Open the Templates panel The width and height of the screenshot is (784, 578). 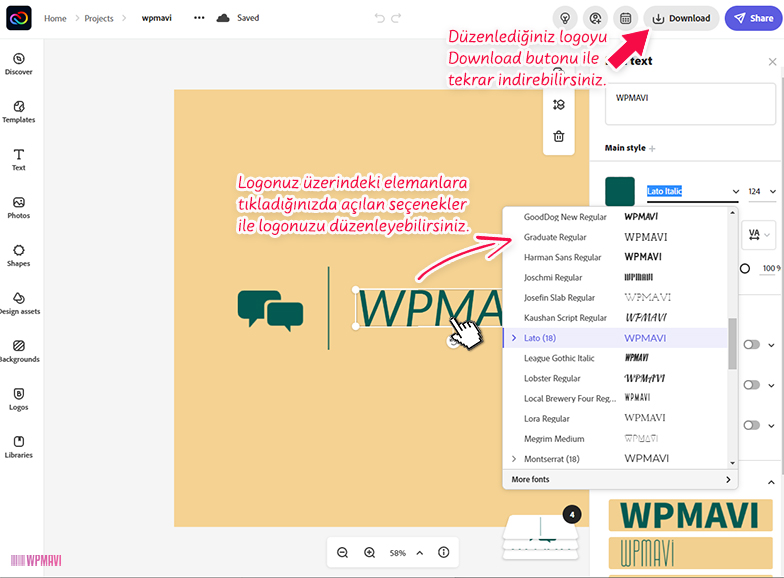coord(18,112)
